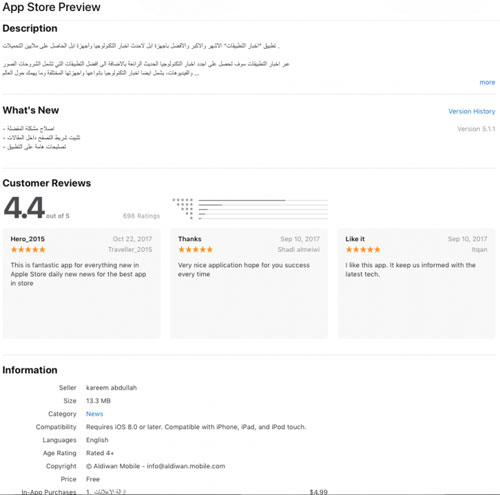Click the rating stars breakdown icon
This screenshot has height=495, width=500.
[183, 209]
